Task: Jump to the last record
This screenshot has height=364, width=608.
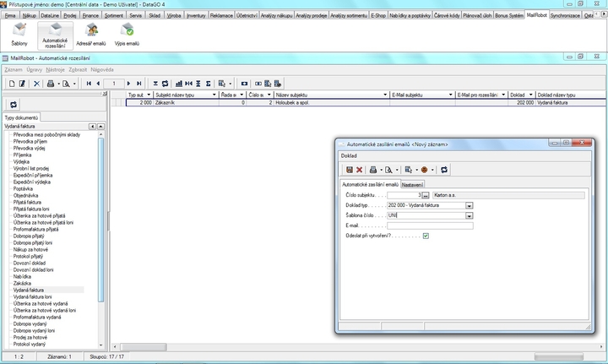Action: click(138, 84)
